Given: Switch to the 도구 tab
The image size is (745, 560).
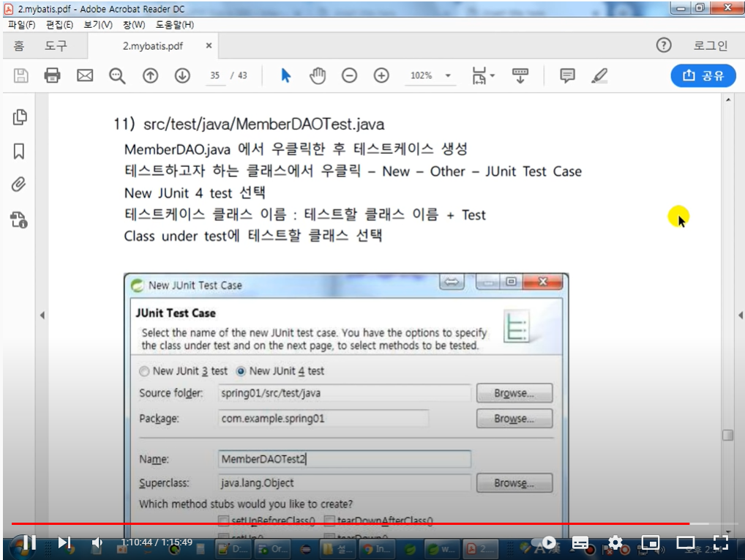Looking at the screenshot, I should [x=56, y=45].
